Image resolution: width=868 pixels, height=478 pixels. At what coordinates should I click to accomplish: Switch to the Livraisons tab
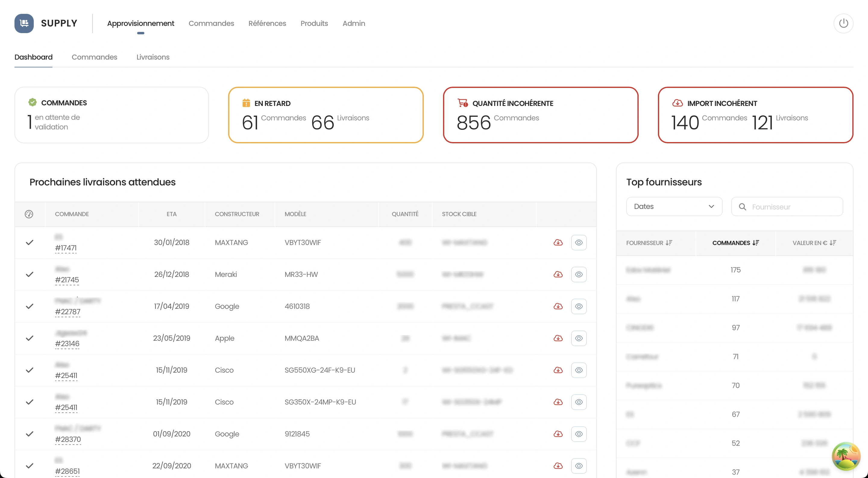[x=153, y=57]
